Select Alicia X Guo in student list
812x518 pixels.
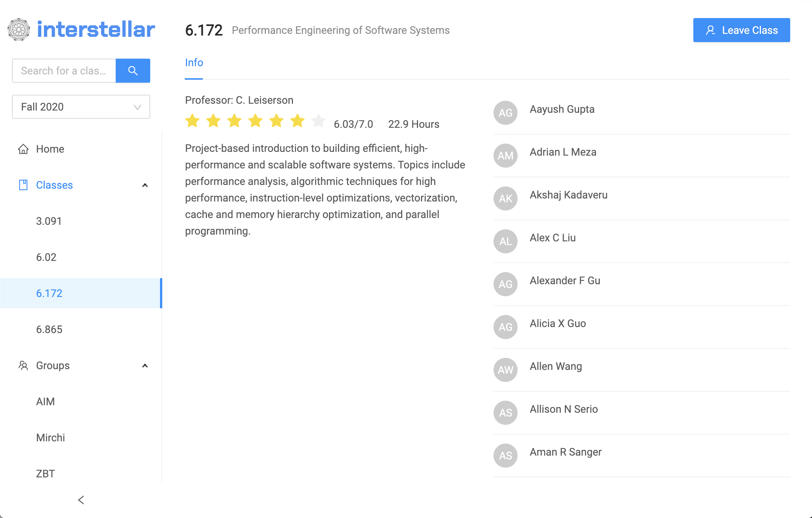tap(557, 324)
